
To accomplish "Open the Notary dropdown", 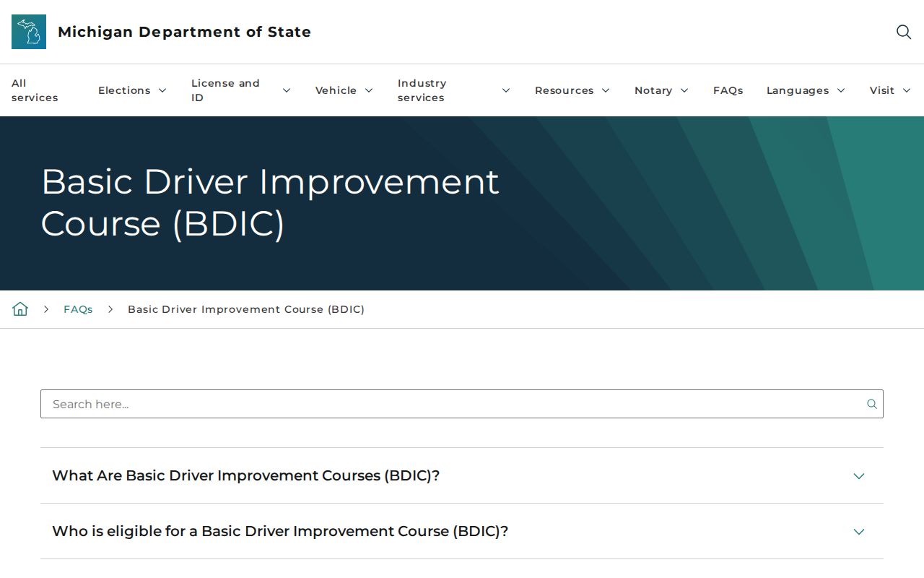I will (661, 90).
